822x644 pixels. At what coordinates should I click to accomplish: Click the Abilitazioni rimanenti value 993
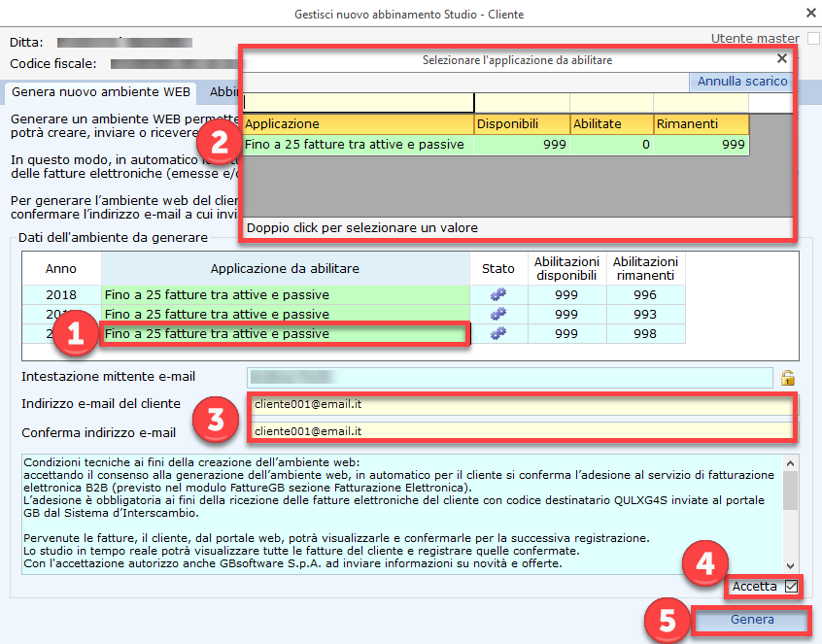(x=645, y=315)
